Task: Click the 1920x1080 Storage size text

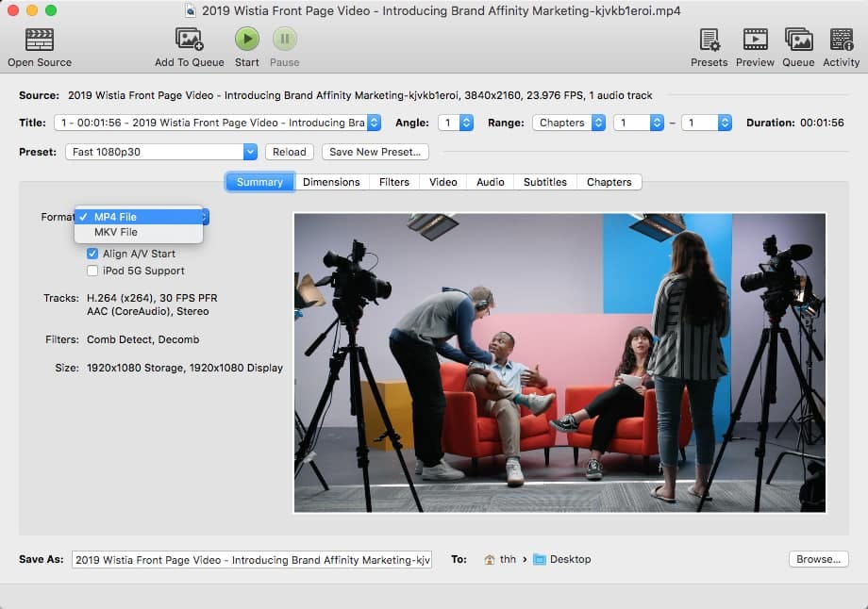Action: point(135,368)
